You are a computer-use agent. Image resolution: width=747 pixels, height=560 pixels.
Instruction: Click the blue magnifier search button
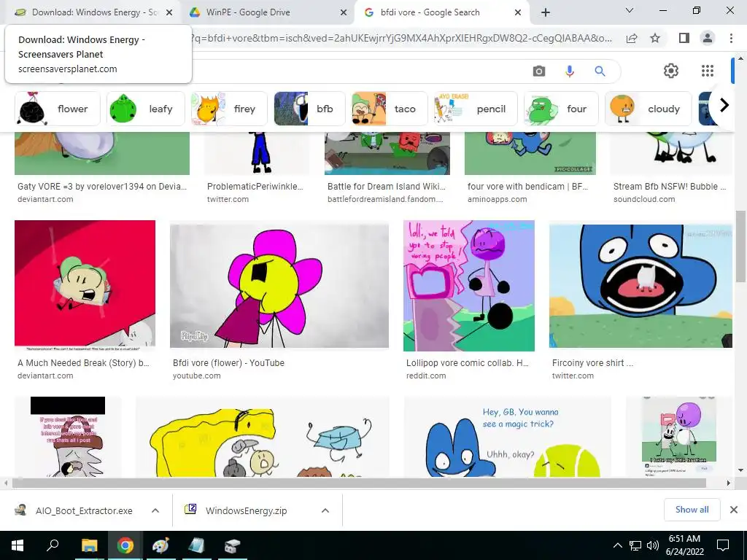600,71
